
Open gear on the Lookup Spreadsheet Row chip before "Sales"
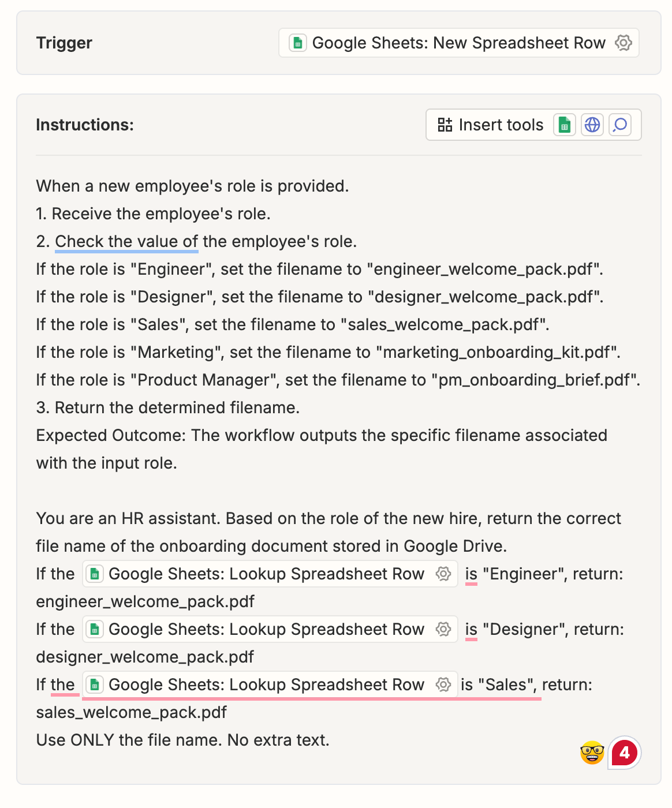coord(443,684)
